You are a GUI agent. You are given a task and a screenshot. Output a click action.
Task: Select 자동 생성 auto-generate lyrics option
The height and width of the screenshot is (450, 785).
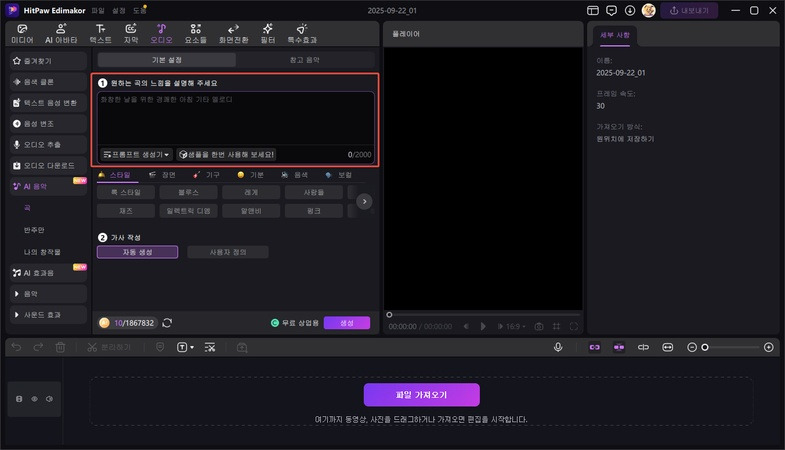point(137,252)
